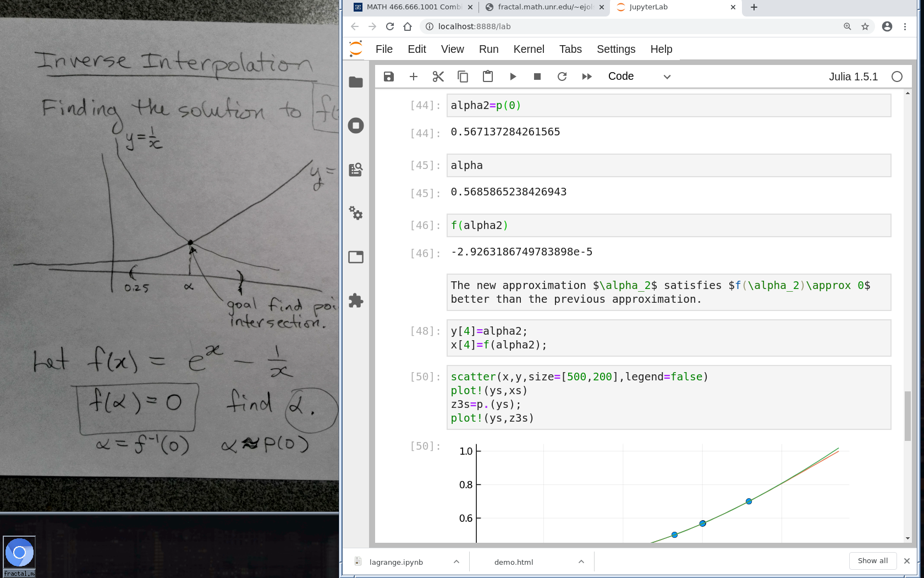The height and width of the screenshot is (578, 924).
Task: Click the notebook vertical scrollbar thumb
Action: coord(908,416)
